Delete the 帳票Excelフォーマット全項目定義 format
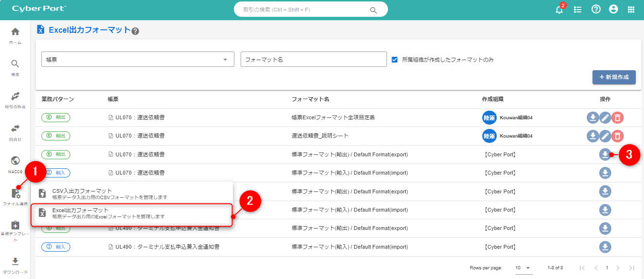 click(618, 117)
